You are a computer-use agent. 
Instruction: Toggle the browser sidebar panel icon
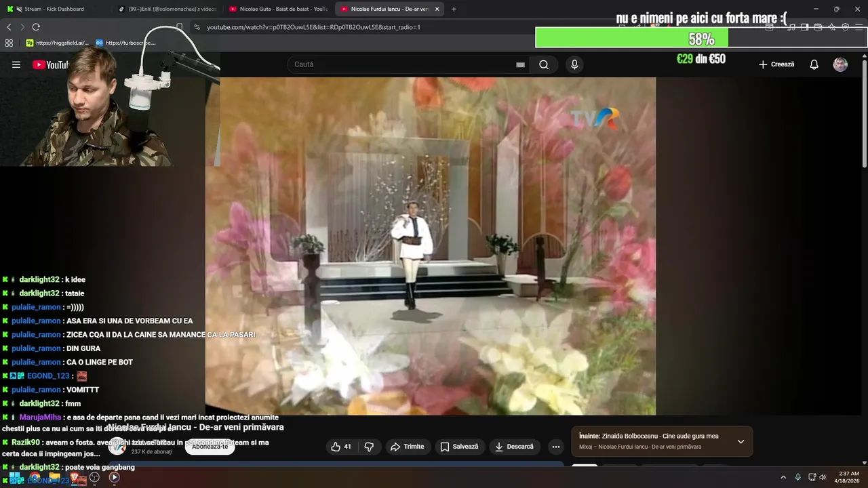point(804,27)
